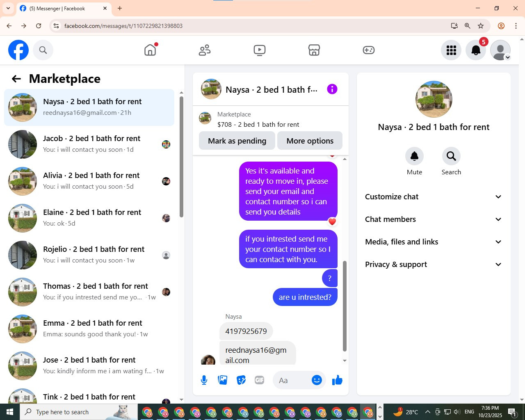Expand Privacy & support section
This screenshot has width=525, height=420.
434,264
